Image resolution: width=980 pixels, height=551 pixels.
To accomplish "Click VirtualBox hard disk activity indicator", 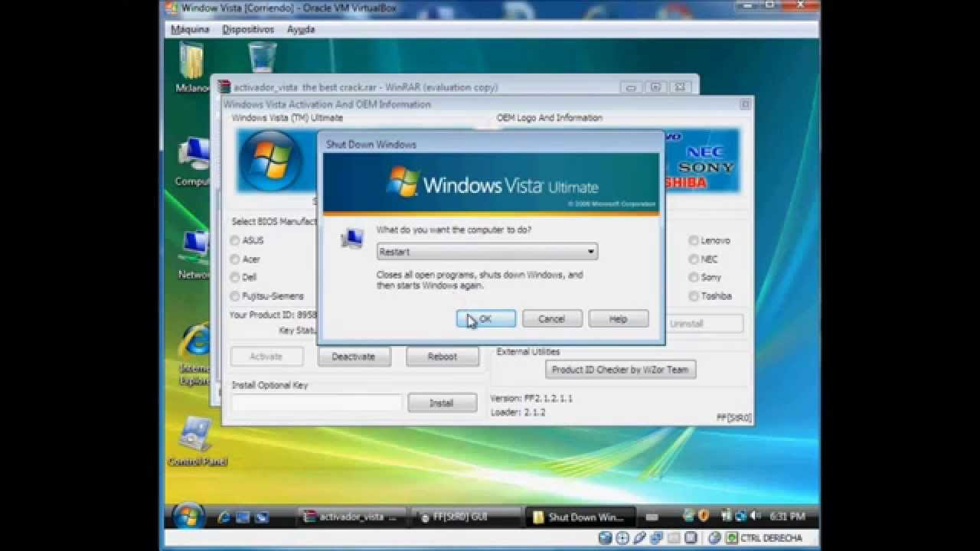I will [x=606, y=538].
